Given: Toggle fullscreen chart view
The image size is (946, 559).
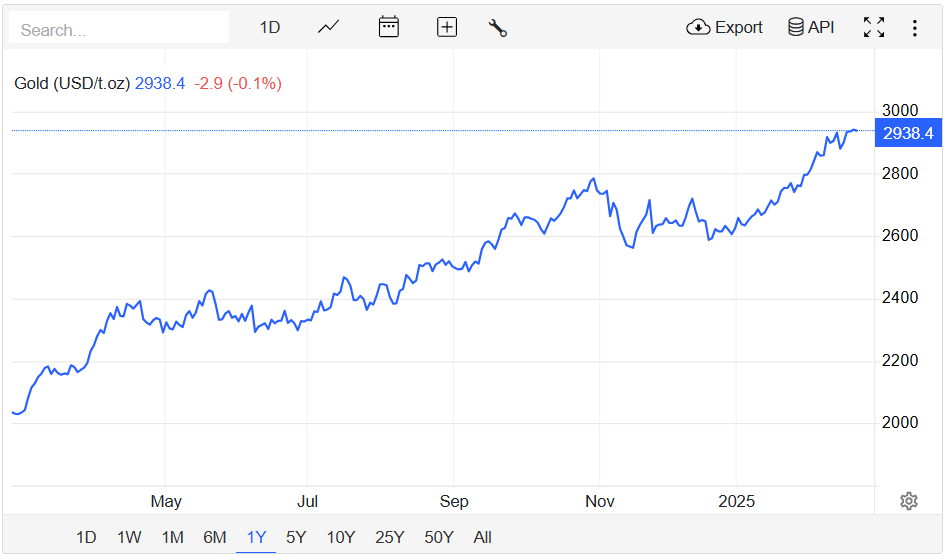Looking at the screenshot, I should point(874,28).
